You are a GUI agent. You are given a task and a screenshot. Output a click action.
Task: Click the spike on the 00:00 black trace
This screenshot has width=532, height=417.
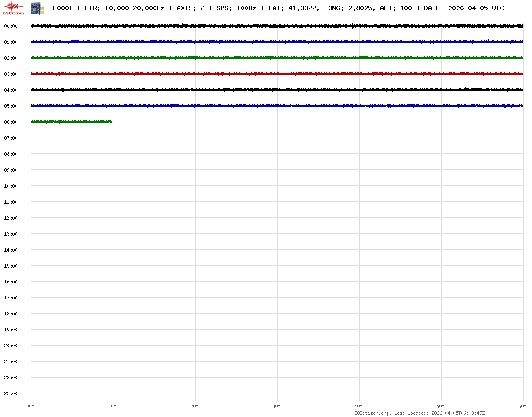tap(352, 25)
